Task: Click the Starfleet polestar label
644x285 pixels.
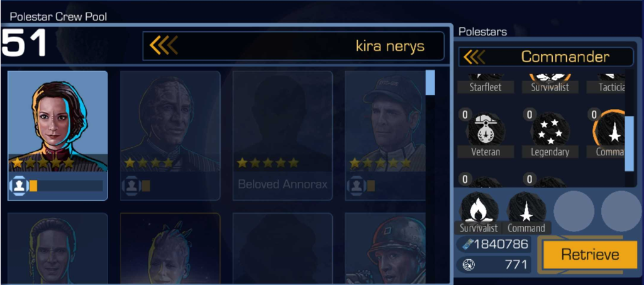Action: click(x=486, y=87)
